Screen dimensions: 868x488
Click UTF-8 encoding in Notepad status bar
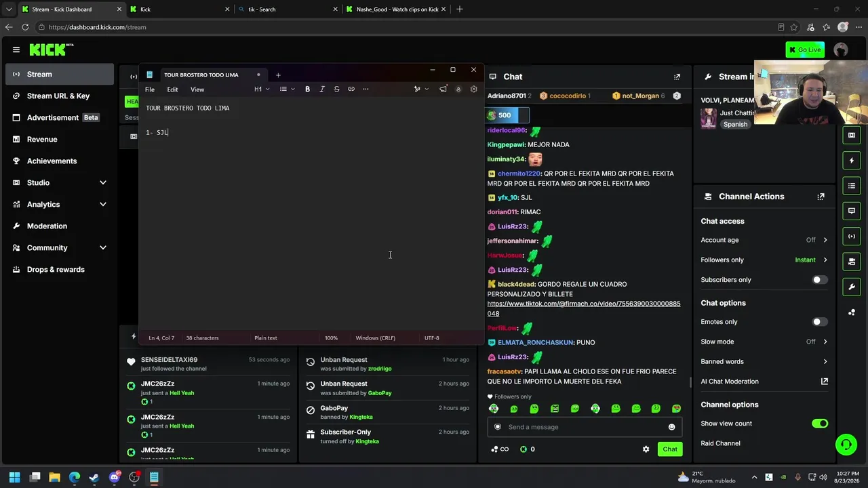(431, 338)
